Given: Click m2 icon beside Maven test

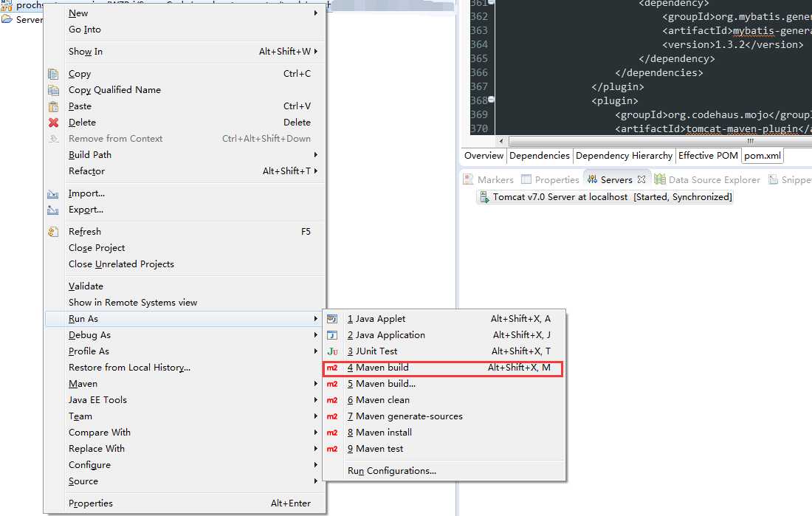Looking at the screenshot, I should click(332, 449).
